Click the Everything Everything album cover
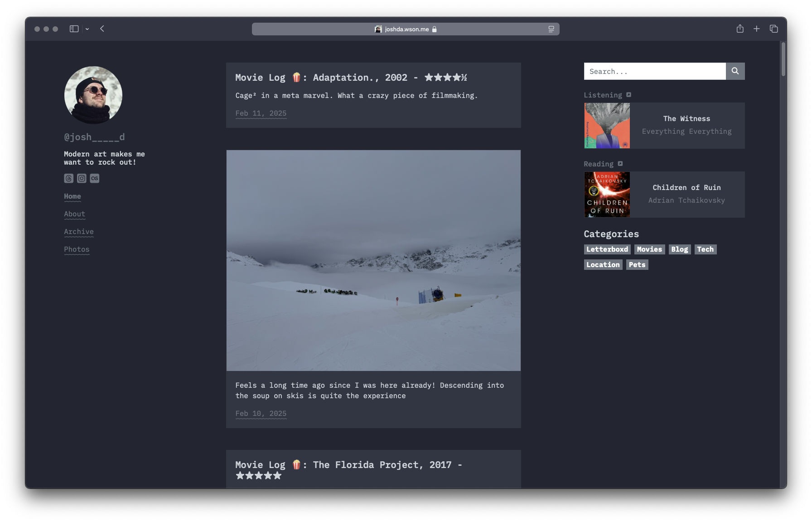Screen dimensions: 812x522 [x=606, y=126]
